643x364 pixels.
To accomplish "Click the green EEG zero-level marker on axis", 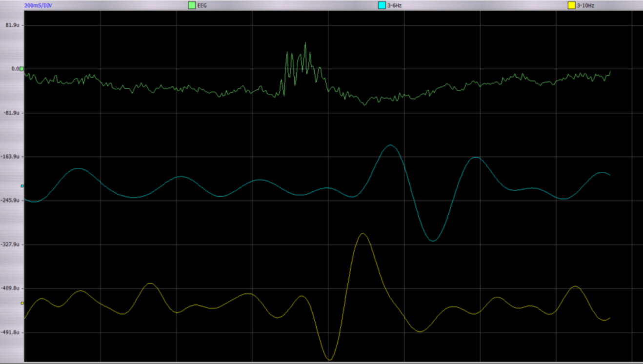I will (x=21, y=69).
